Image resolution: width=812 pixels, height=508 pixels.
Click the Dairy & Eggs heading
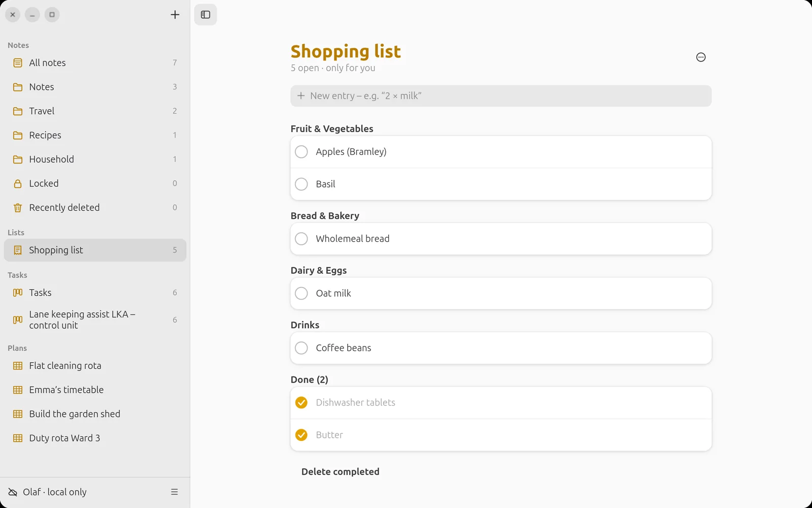(x=319, y=270)
